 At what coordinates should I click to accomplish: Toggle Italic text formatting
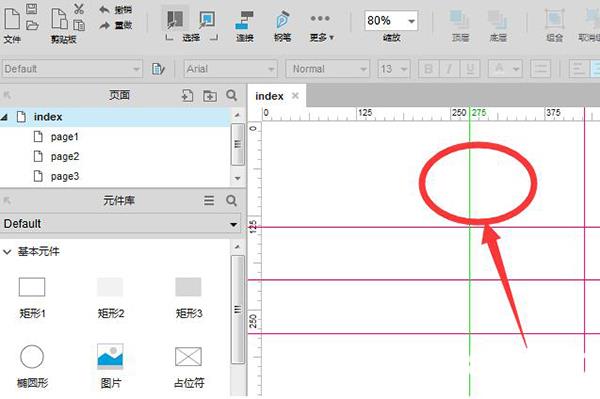tap(449, 69)
